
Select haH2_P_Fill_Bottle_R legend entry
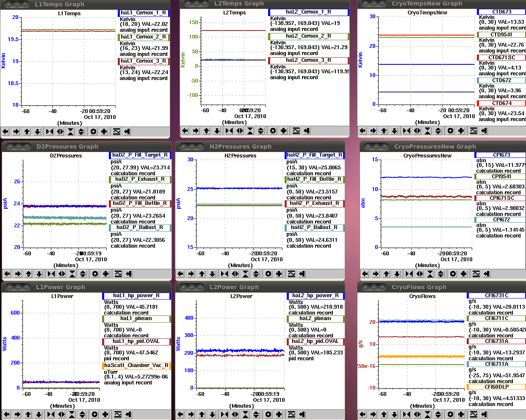coord(314,180)
